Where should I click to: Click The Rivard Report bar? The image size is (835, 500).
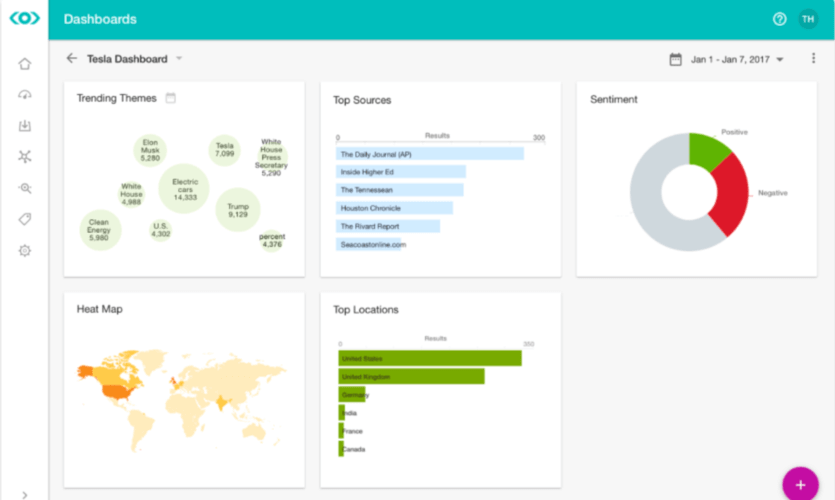tap(388, 226)
